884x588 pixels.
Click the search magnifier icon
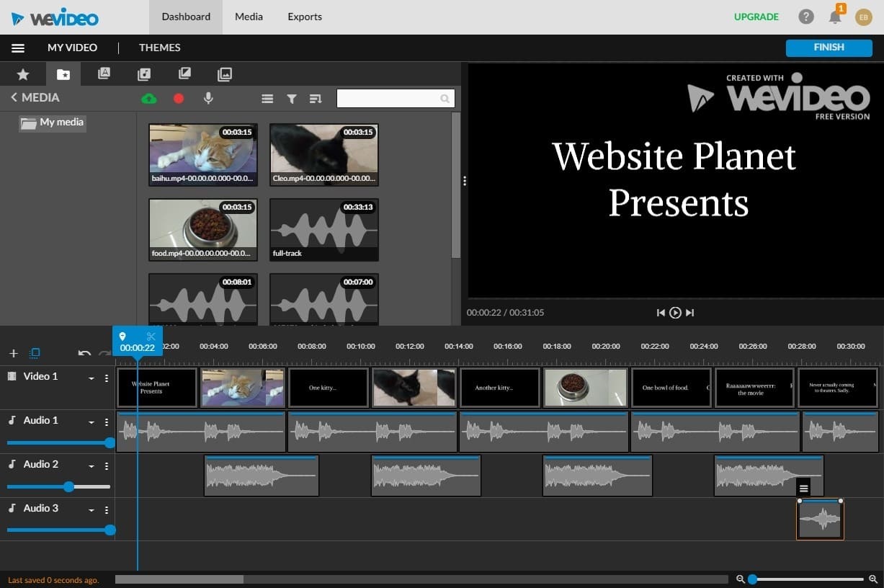[445, 99]
